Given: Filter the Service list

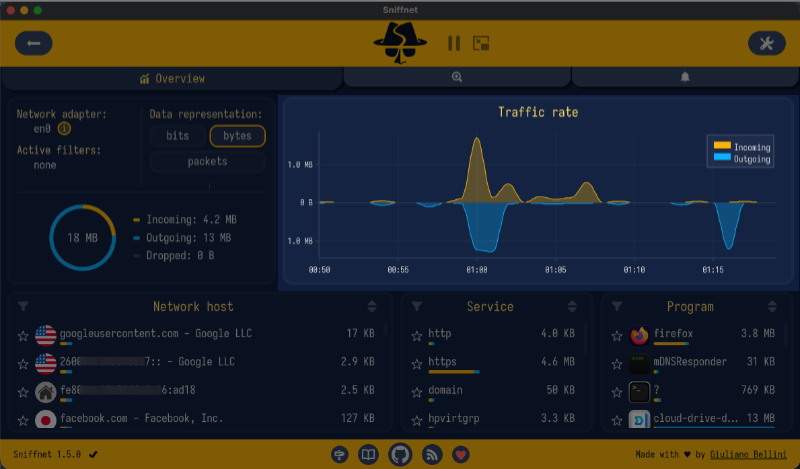Looking at the screenshot, I should tap(417, 306).
